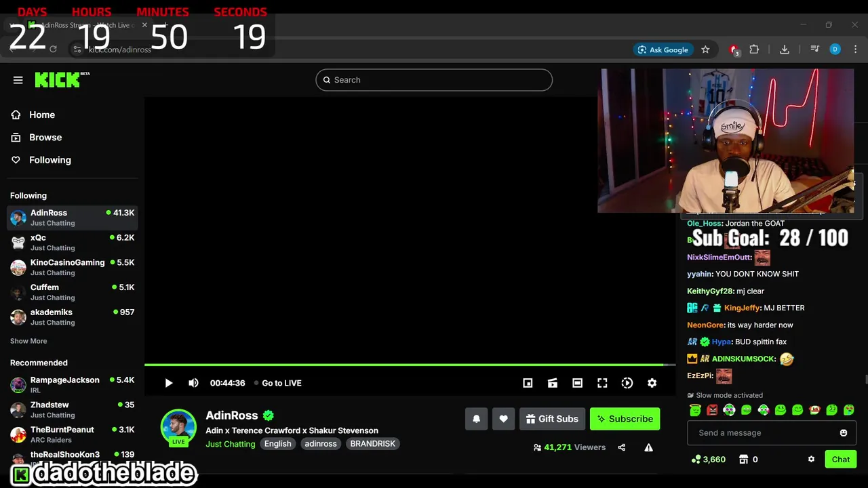Screen dimensions: 868x488
Task: Open video player settings gear
Action: coord(652,383)
